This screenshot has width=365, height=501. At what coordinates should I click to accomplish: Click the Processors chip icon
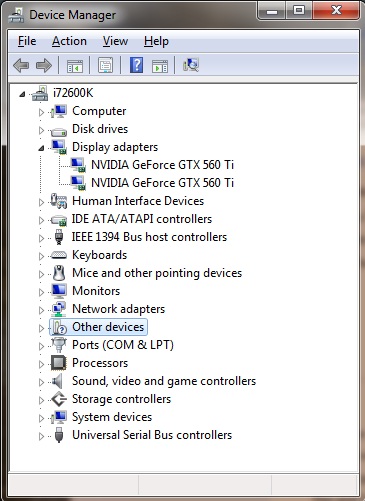[x=59, y=363]
